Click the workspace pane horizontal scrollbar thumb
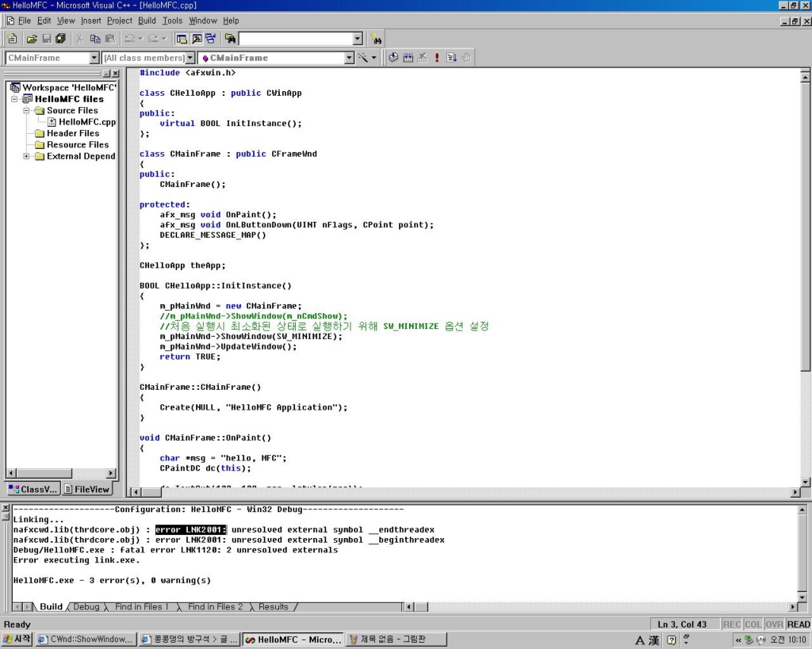The image size is (812, 649). pos(44,473)
